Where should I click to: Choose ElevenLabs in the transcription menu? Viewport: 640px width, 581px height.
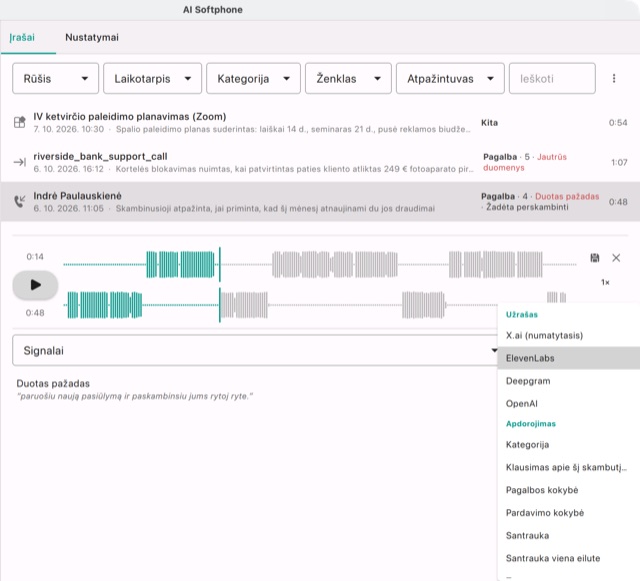click(x=569, y=358)
